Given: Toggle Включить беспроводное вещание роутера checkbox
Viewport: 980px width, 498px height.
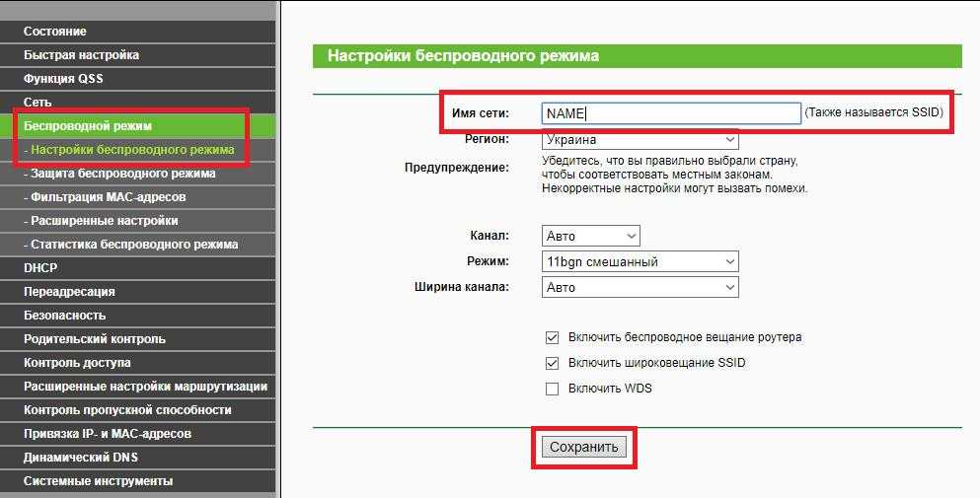Looking at the screenshot, I should pos(552,337).
